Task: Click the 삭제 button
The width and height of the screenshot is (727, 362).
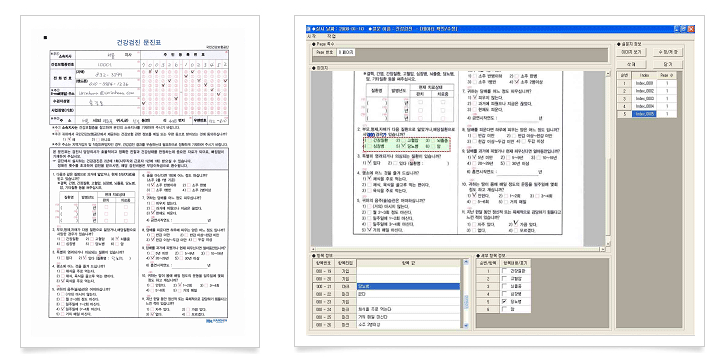Action: coord(631,64)
